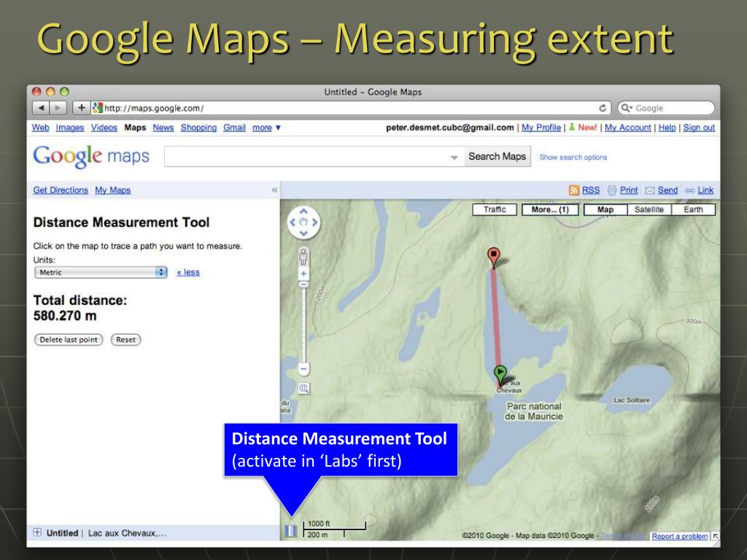747x560 pixels.
Task: Click the envelope icon next to Send
Action: pos(650,190)
